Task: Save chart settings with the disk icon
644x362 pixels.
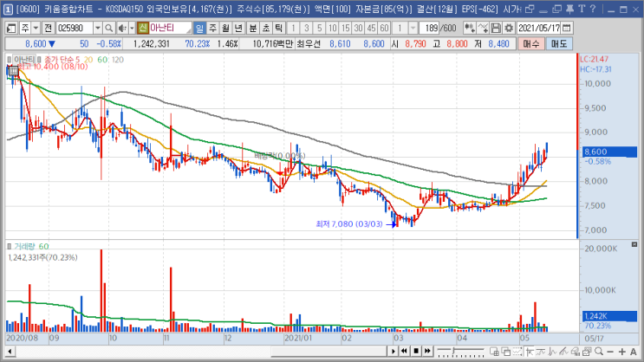Action: click(496, 28)
